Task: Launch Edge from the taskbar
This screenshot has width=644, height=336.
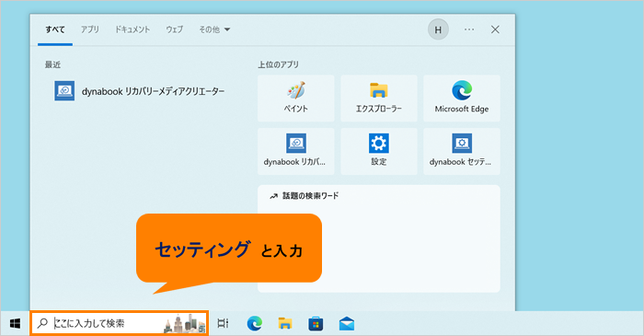Action: [255, 324]
